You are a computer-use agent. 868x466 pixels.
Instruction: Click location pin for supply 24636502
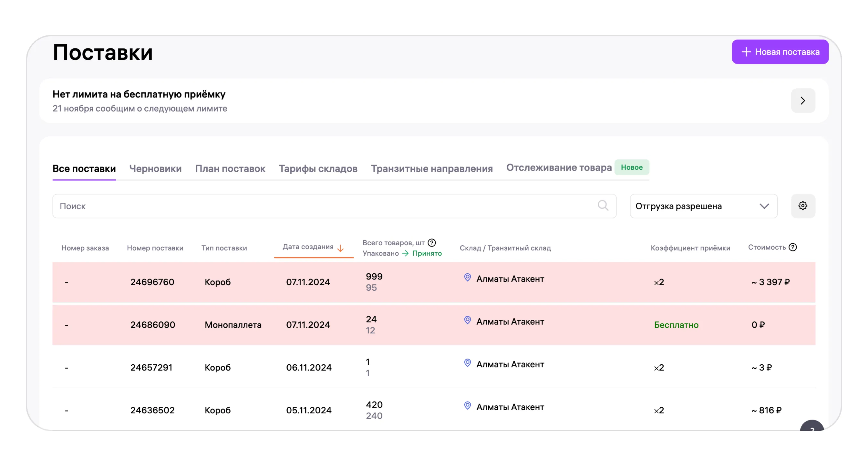tap(467, 406)
